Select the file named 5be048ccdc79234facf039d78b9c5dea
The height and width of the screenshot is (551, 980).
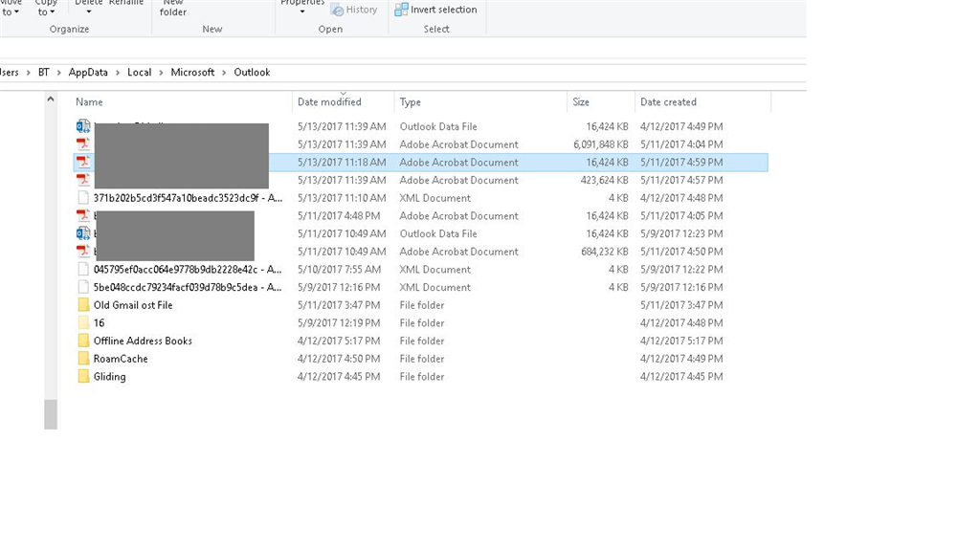[188, 287]
